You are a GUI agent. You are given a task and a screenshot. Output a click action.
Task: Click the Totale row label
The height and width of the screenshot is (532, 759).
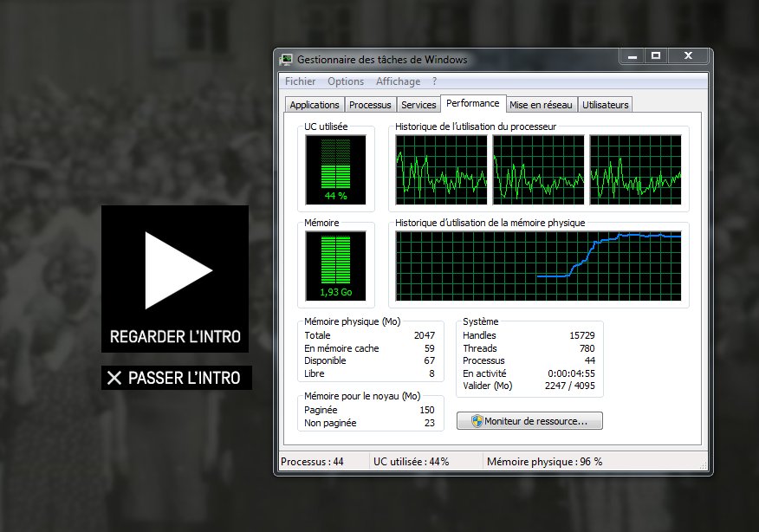(x=317, y=335)
